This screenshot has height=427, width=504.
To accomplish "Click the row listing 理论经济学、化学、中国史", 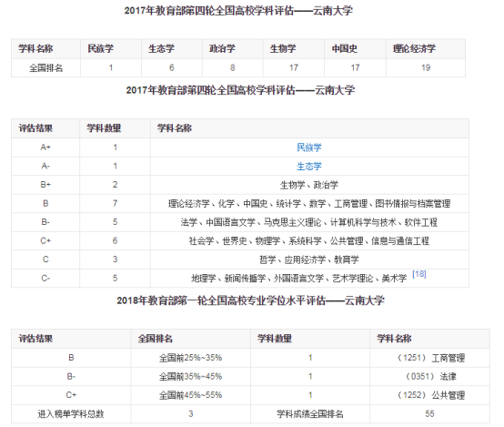I will click(x=309, y=203).
